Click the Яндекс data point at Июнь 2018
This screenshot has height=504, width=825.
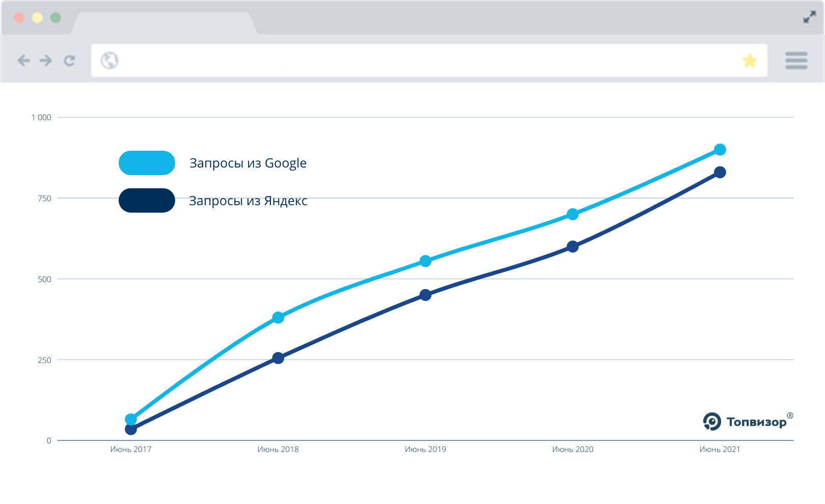[x=278, y=358]
